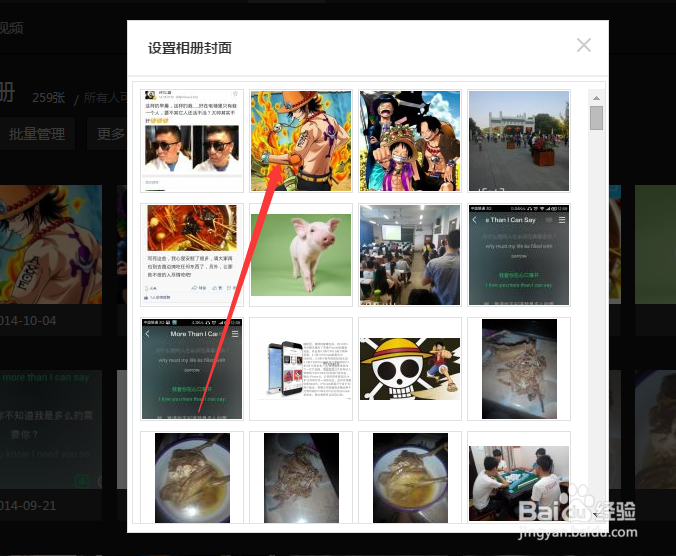Open 'more than I can say' photo behind dialog
Image resolution: width=676 pixels, height=556 pixels.
tap(51, 429)
